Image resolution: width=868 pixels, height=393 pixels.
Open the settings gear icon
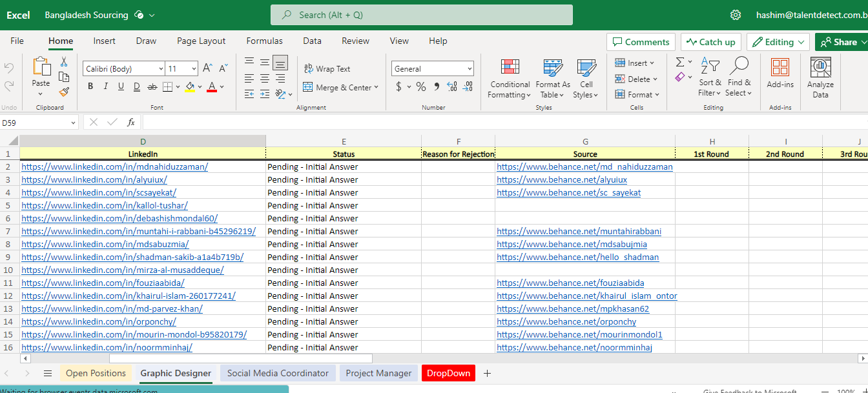point(735,15)
